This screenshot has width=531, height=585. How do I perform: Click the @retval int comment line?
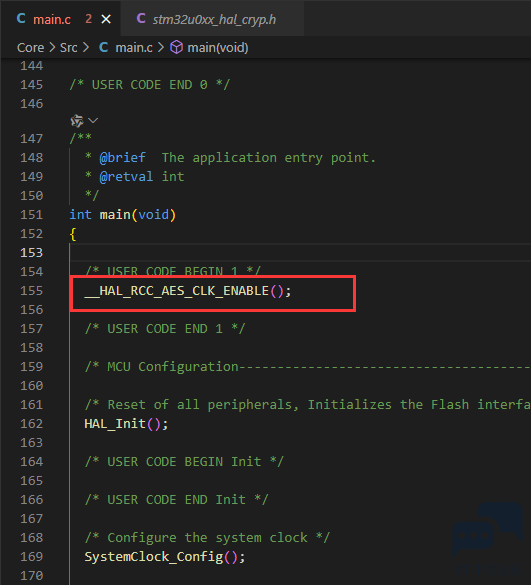[135, 177]
